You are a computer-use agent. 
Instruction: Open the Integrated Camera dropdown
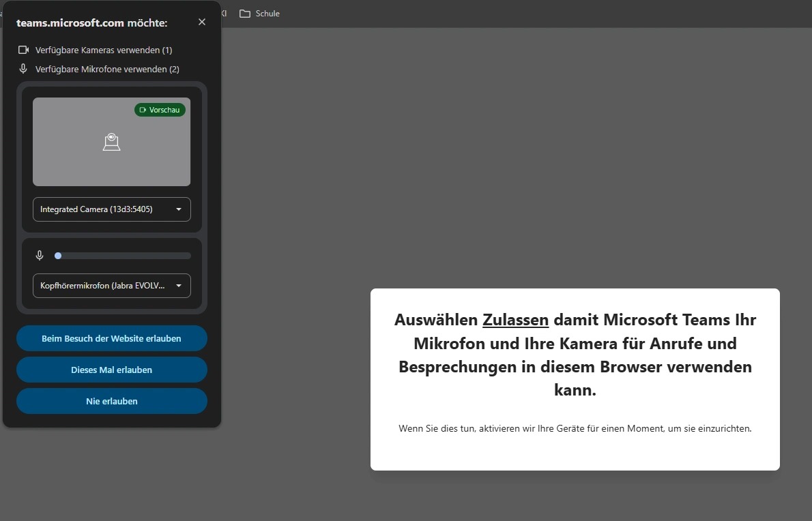click(x=112, y=209)
